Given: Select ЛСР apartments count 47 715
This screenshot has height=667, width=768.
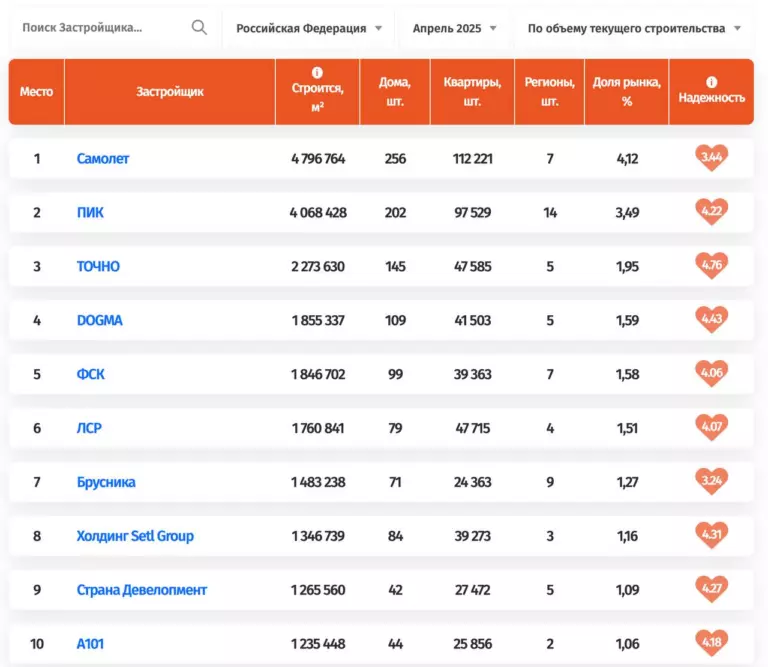Looking at the screenshot, I should [473, 428].
